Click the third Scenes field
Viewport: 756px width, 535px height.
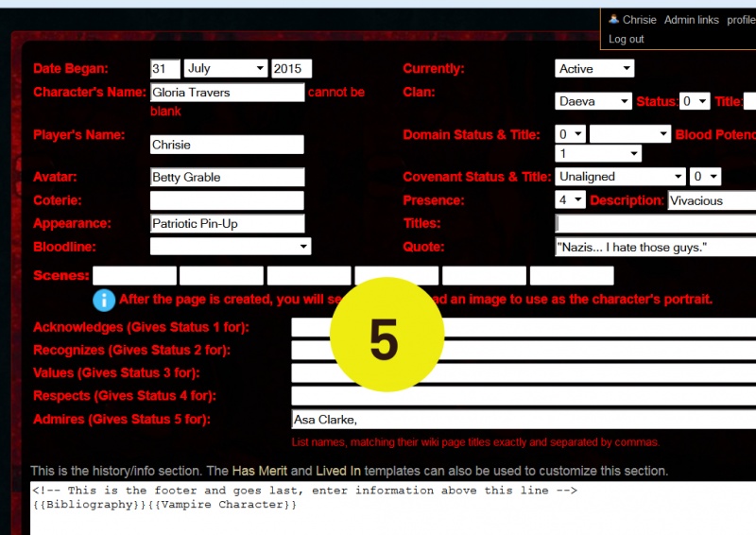[x=309, y=275]
